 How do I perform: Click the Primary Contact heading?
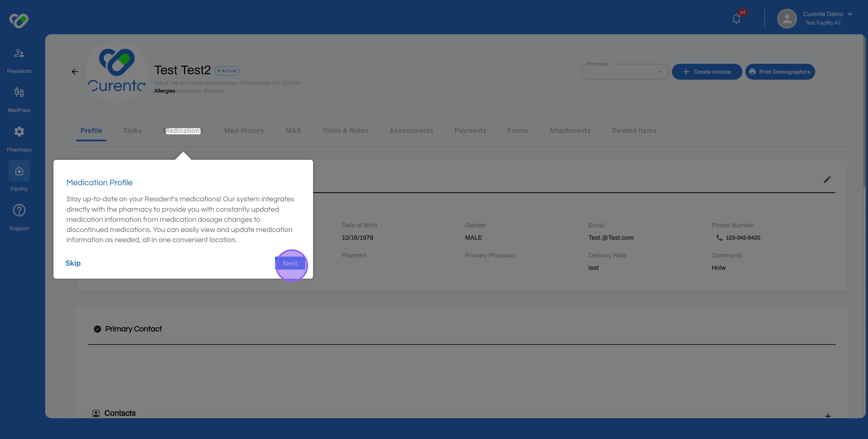coord(133,329)
